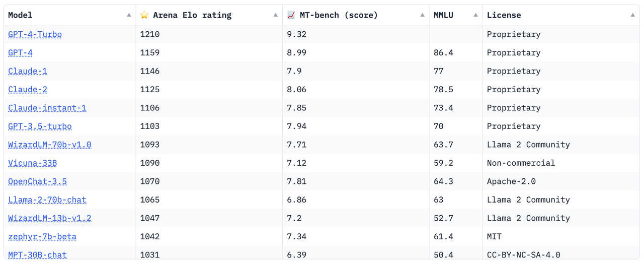
Task: Sort by MT-bench score arrow
Action: (x=423, y=15)
